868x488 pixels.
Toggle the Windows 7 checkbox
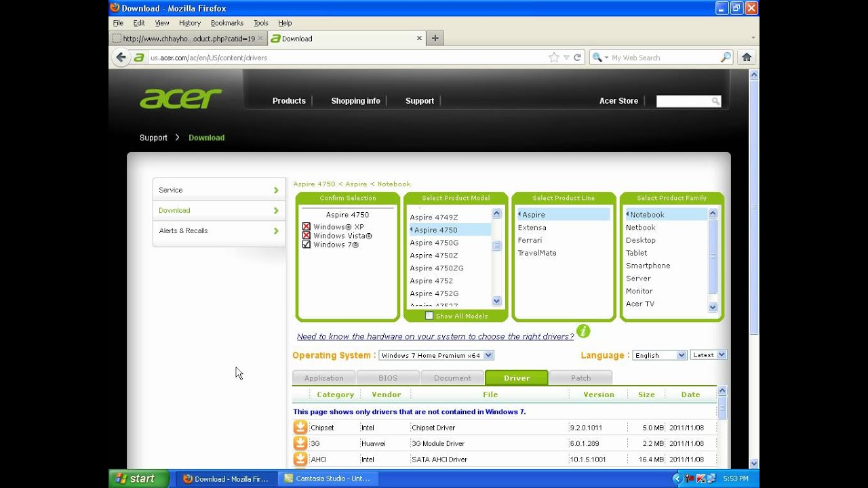(306, 245)
